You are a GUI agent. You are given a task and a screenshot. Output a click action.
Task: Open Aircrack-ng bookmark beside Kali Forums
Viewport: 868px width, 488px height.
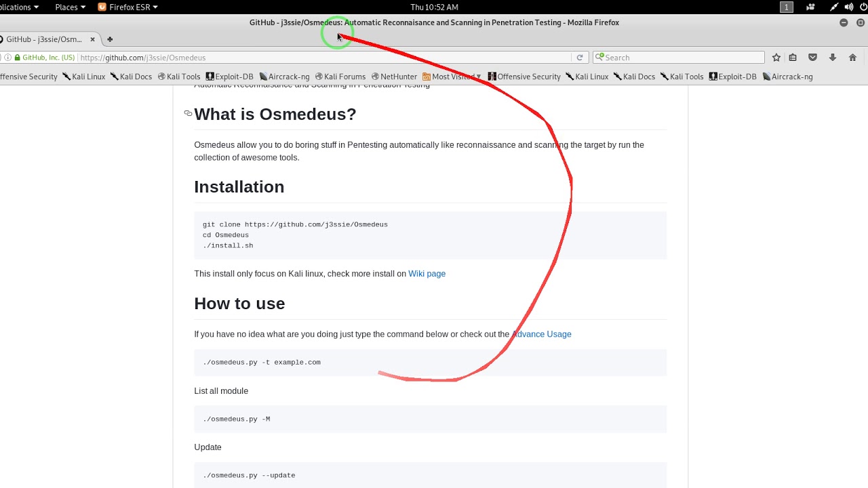tap(284, 77)
